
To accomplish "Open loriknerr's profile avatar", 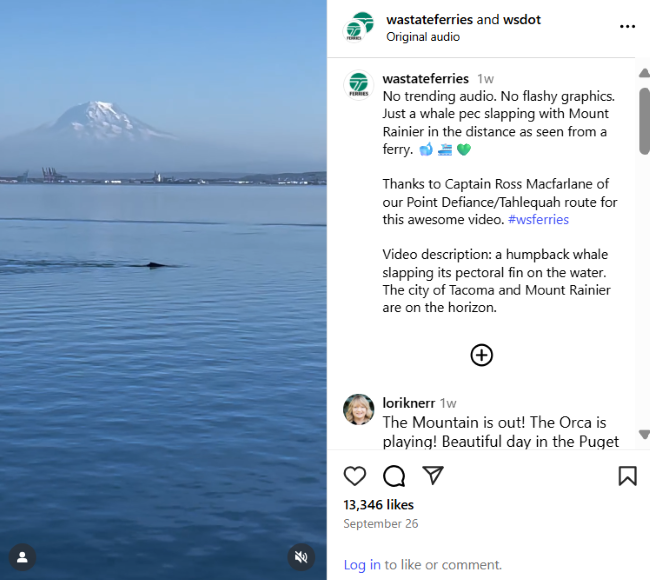I will pyautogui.click(x=359, y=409).
